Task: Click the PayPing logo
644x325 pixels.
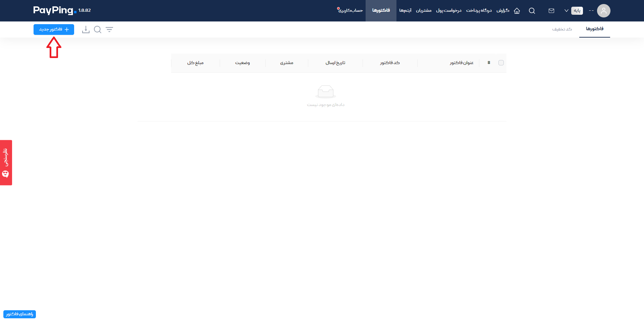Action: click(55, 10)
